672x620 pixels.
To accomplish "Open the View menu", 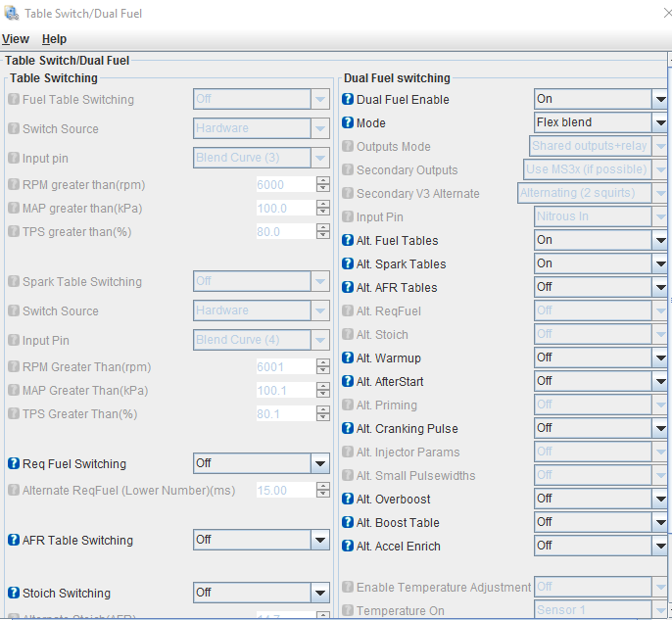I will point(16,39).
